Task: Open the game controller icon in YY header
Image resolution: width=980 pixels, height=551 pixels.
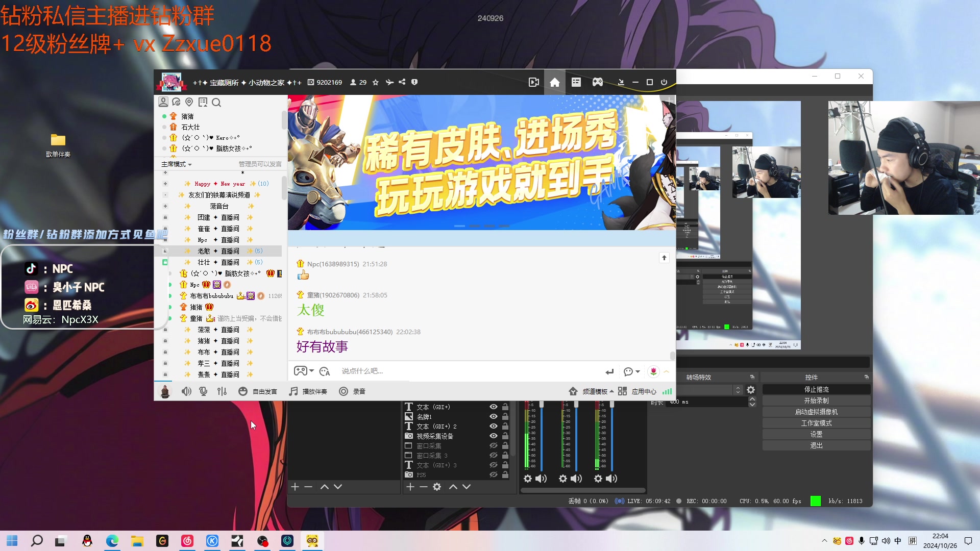Action: pyautogui.click(x=598, y=82)
